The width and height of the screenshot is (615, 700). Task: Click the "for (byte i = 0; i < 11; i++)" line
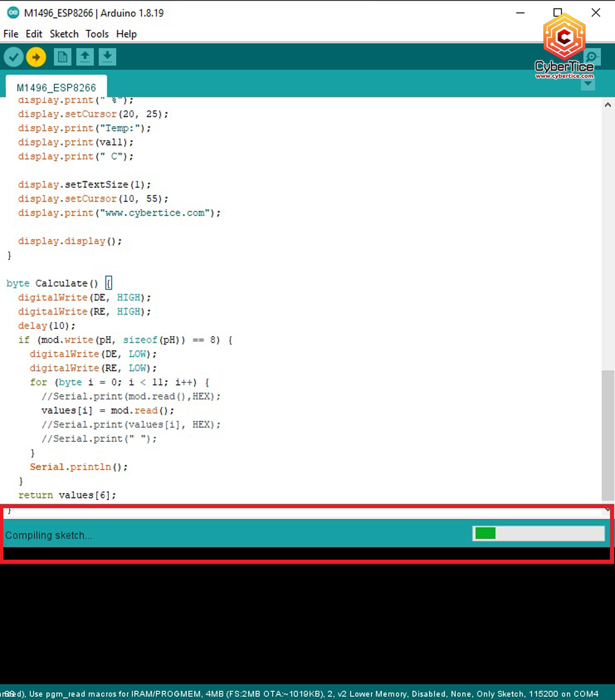[x=120, y=382]
